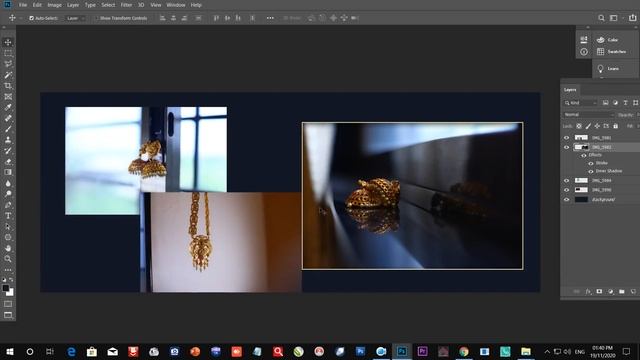
Task: Hide the top IMG layer above selected layer
Action: click(x=567, y=138)
